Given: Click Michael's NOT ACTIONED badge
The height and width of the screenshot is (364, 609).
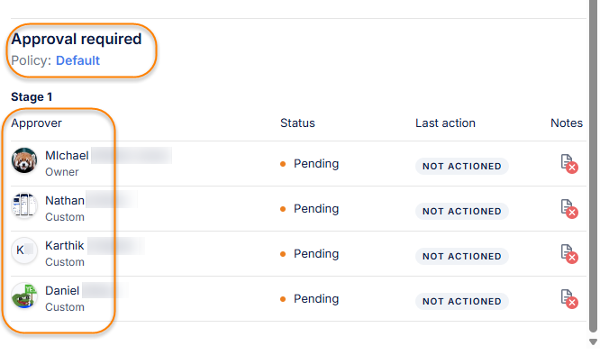Looking at the screenshot, I should click(461, 166).
